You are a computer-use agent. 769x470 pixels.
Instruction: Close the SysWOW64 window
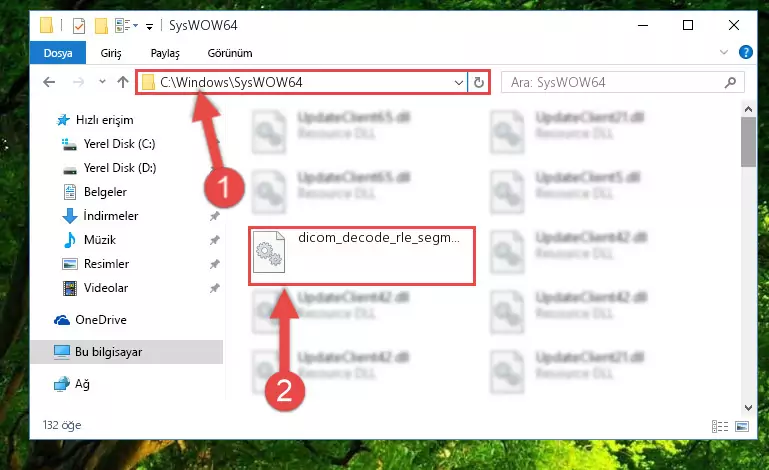click(x=734, y=26)
